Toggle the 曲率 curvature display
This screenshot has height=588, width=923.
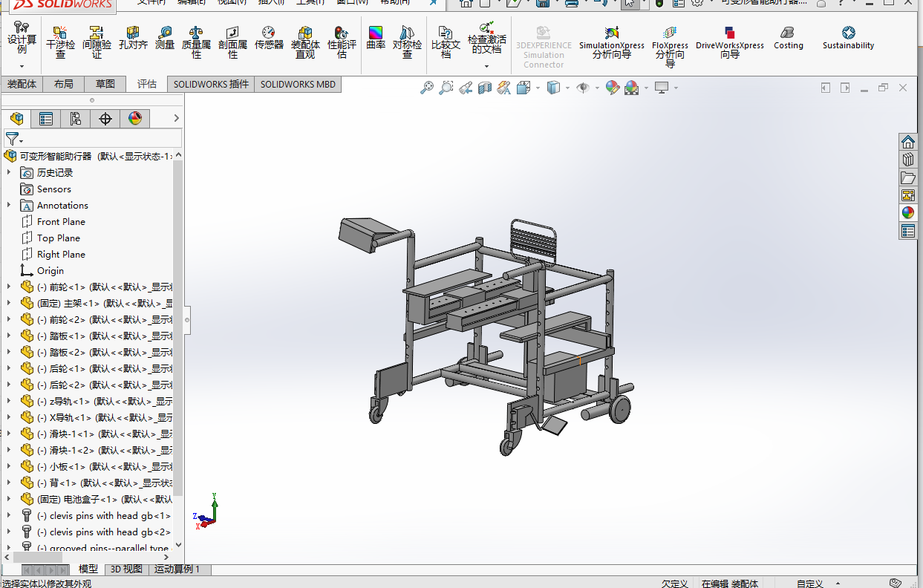pos(376,39)
